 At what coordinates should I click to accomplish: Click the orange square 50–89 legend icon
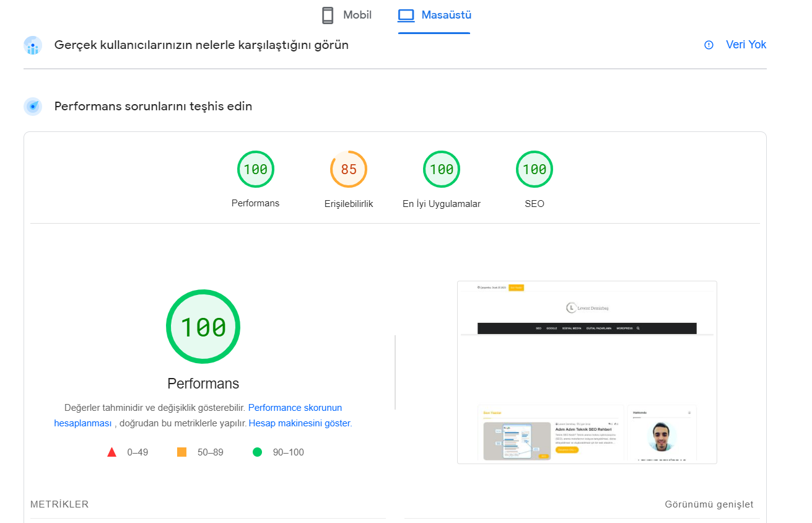182,452
